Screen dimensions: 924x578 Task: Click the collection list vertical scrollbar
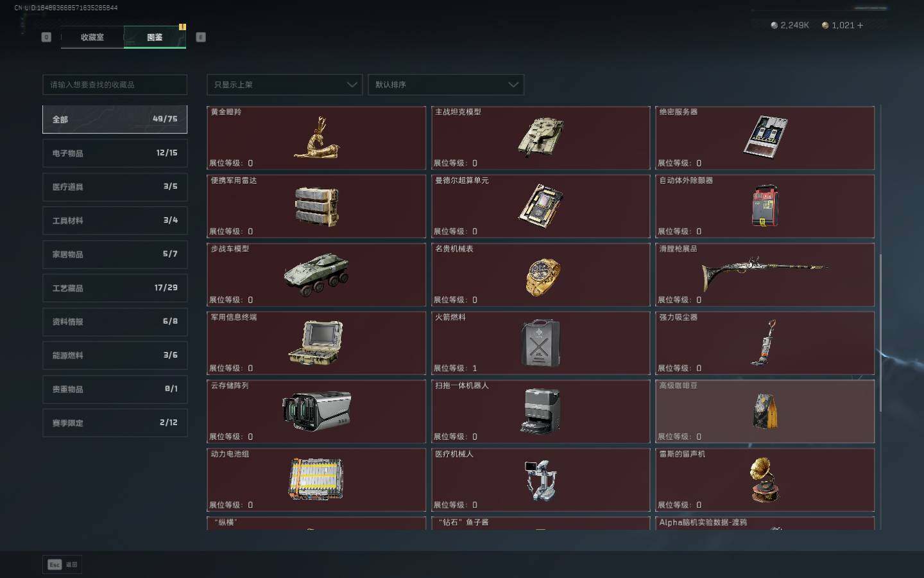click(880, 332)
